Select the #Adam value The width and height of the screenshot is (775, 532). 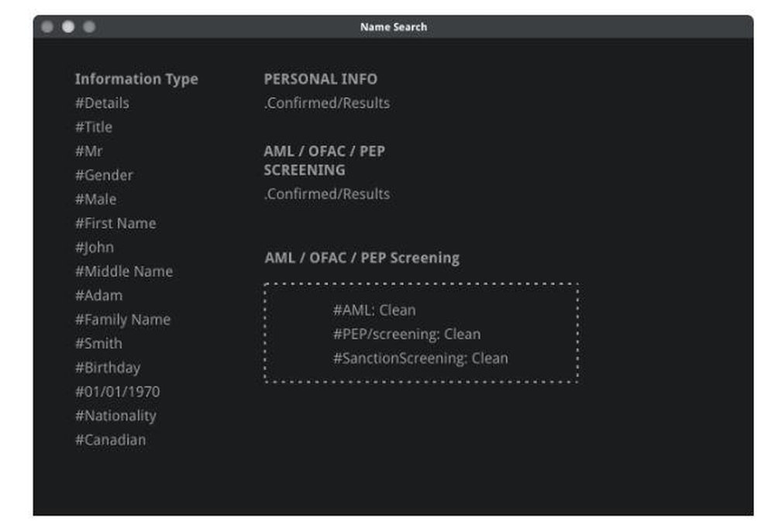click(98, 295)
